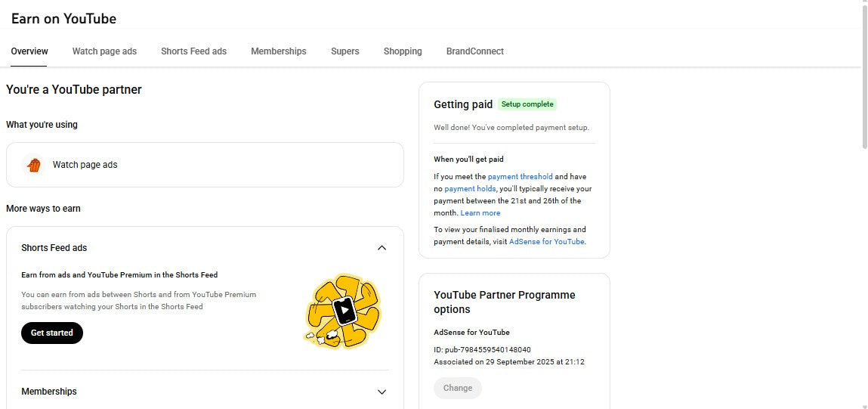Open the BrandConnect tab
This screenshot has width=868, height=409.
(x=474, y=51)
